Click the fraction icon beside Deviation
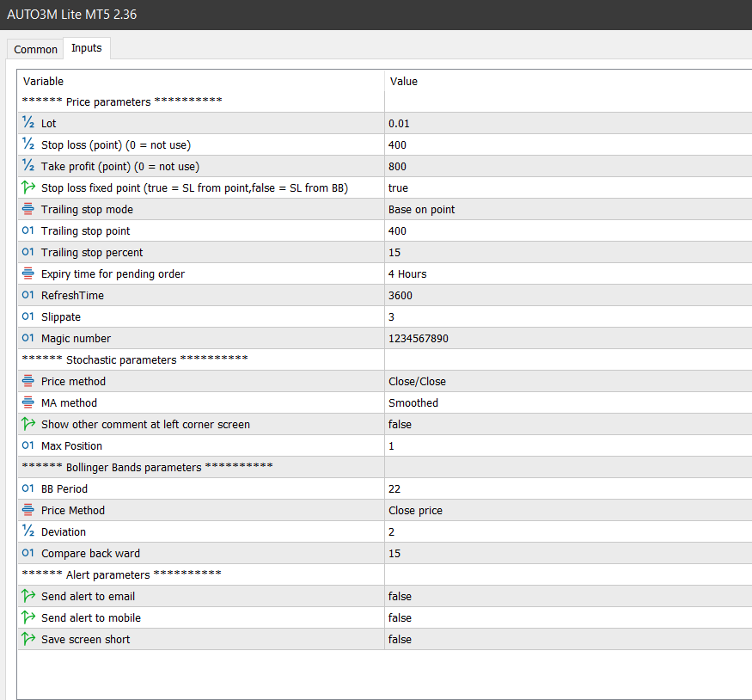752x700 pixels. (x=28, y=531)
